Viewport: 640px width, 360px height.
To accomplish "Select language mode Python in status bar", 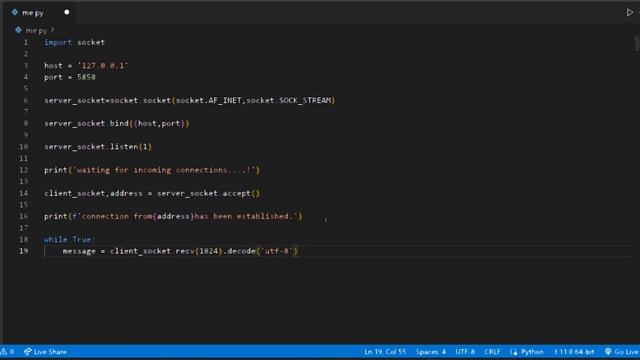I will (x=532, y=351).
